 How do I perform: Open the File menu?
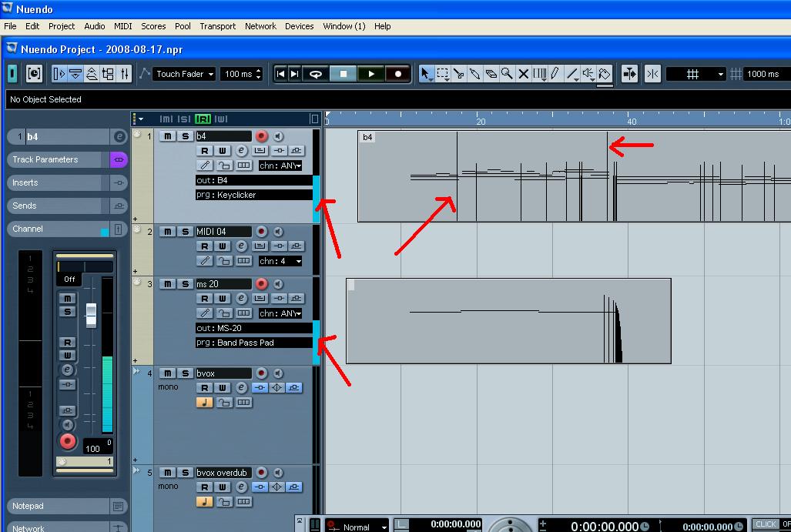tap(10, 26)
